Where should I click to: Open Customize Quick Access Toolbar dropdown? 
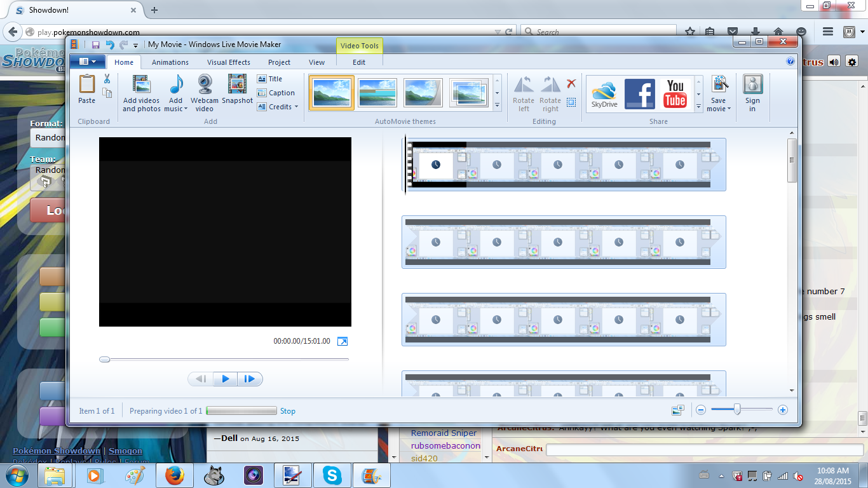coord(135,45)
